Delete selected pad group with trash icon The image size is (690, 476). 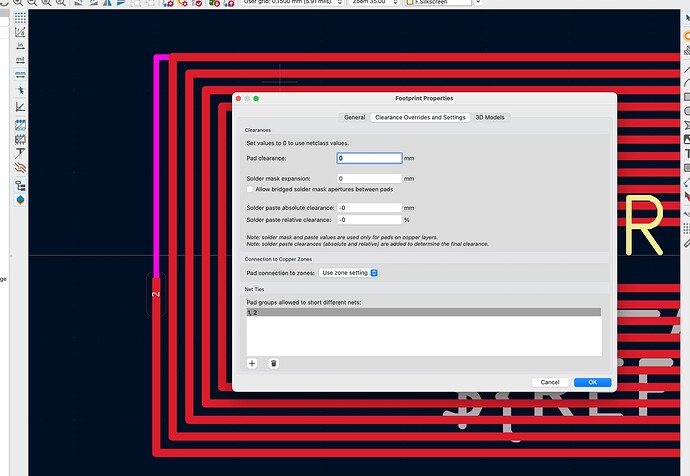point(274,363)
